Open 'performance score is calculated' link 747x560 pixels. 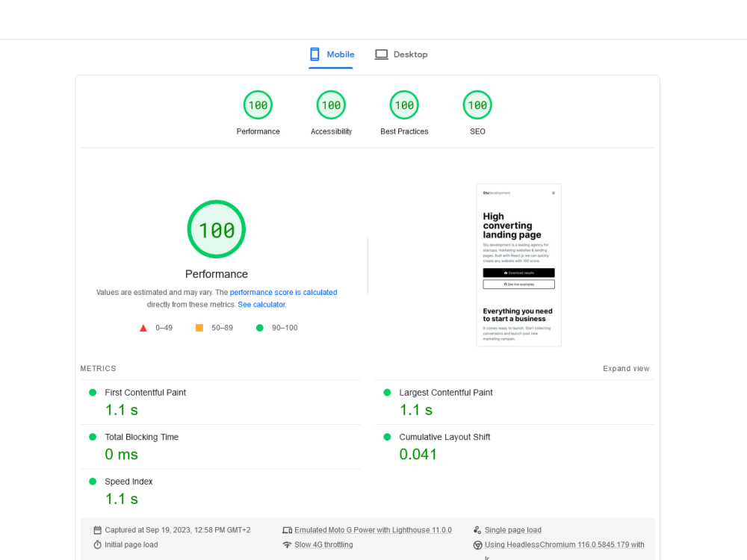tap(283, 293)
